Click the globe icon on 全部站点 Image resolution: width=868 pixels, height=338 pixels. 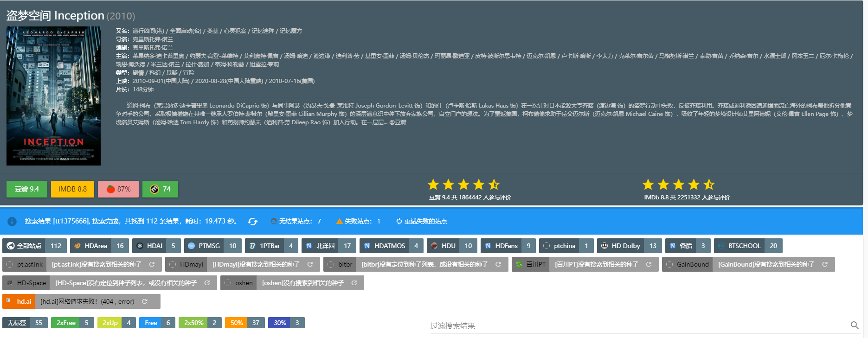click(x=10, y=246)
